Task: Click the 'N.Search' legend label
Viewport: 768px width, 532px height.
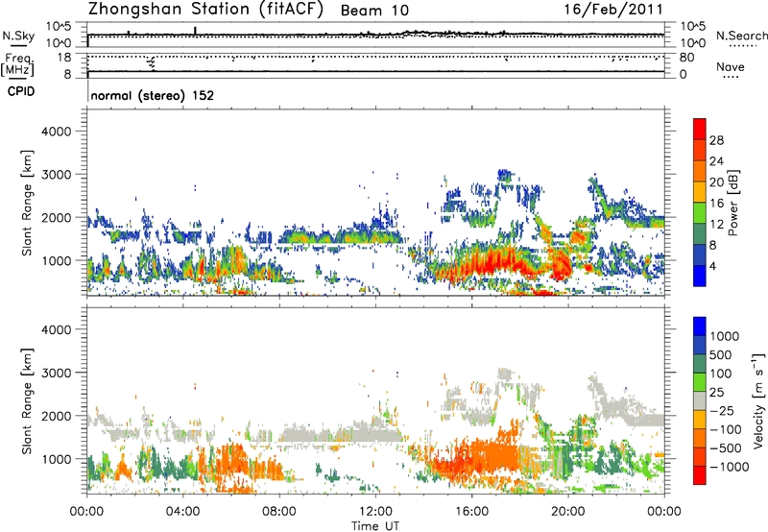Action: click(741, 36)
